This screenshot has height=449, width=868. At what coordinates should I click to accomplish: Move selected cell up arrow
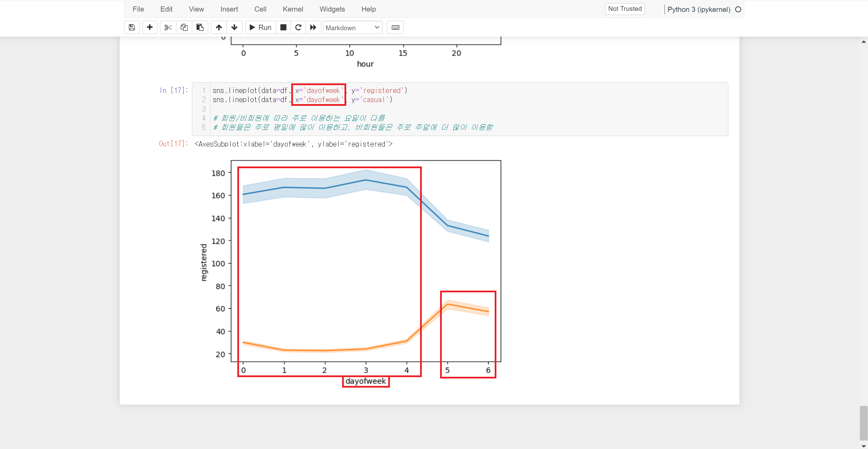[219, 27]
